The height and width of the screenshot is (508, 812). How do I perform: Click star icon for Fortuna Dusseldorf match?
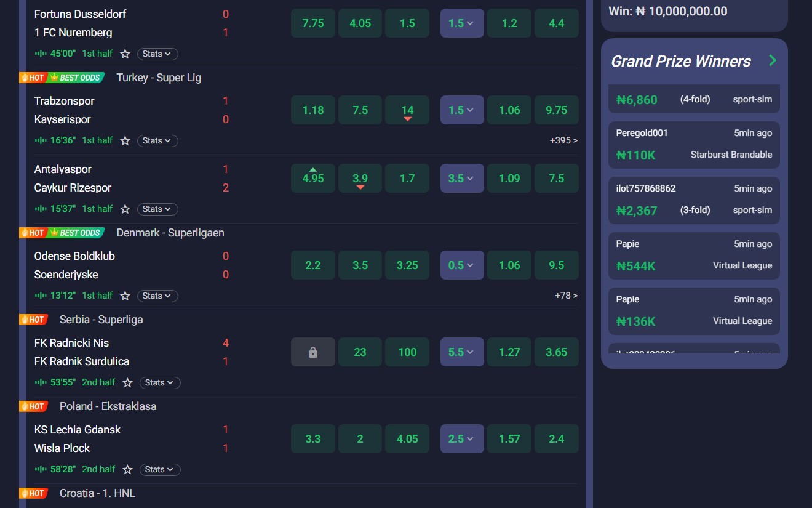(125, 54)
